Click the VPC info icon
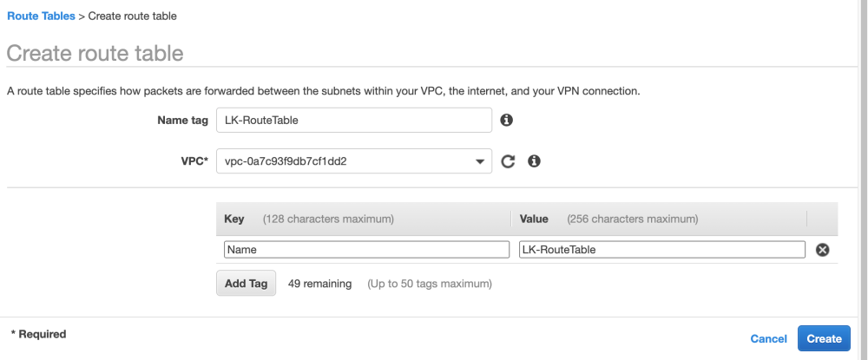This screenshot has height=360, width=868. point(535,161)
